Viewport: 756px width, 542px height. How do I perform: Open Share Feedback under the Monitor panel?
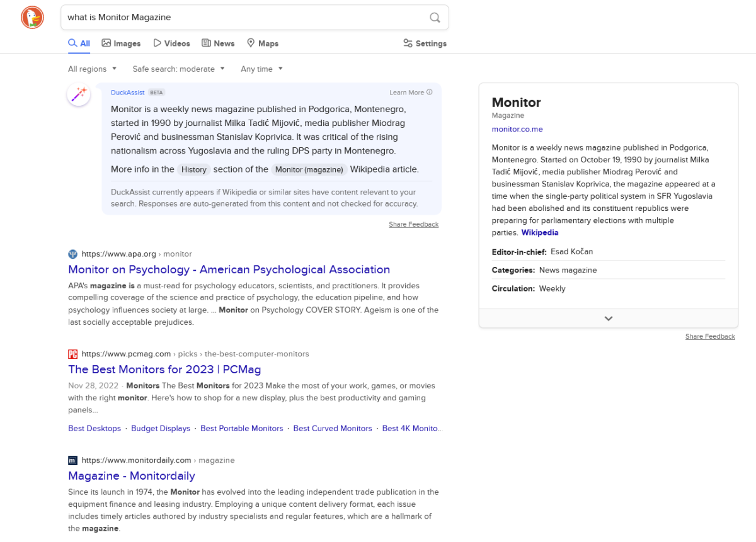coord(710,337)
